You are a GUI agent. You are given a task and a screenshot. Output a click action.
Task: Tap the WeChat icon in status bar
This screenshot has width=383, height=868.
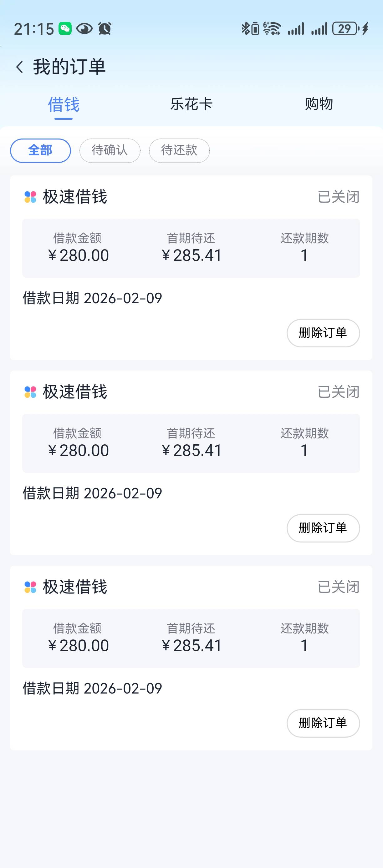pos(65,29)
